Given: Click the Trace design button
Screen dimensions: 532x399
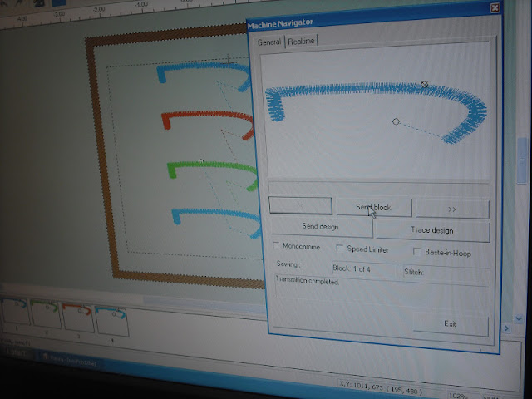Looking at the screenshot, I should (x=432, y=231).
